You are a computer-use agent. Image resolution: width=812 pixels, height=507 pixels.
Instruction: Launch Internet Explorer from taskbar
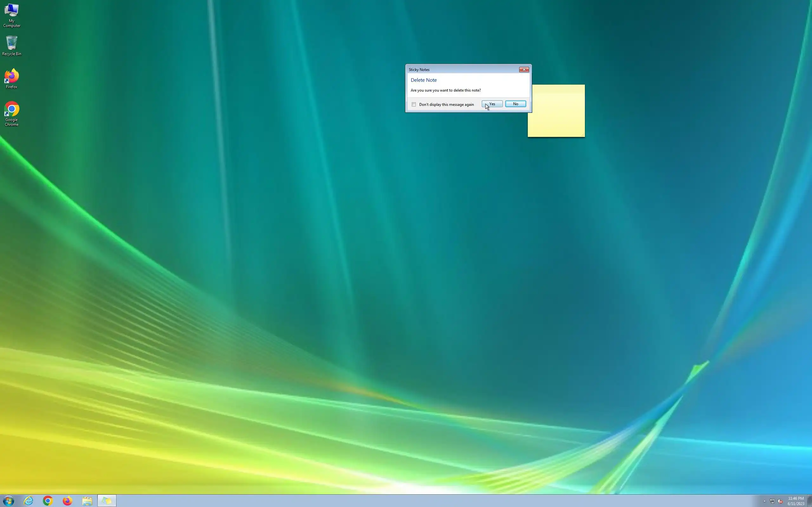click(29, 501)
